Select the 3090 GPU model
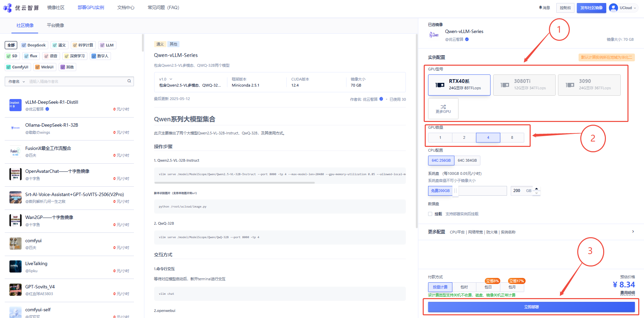 (589, 85)
